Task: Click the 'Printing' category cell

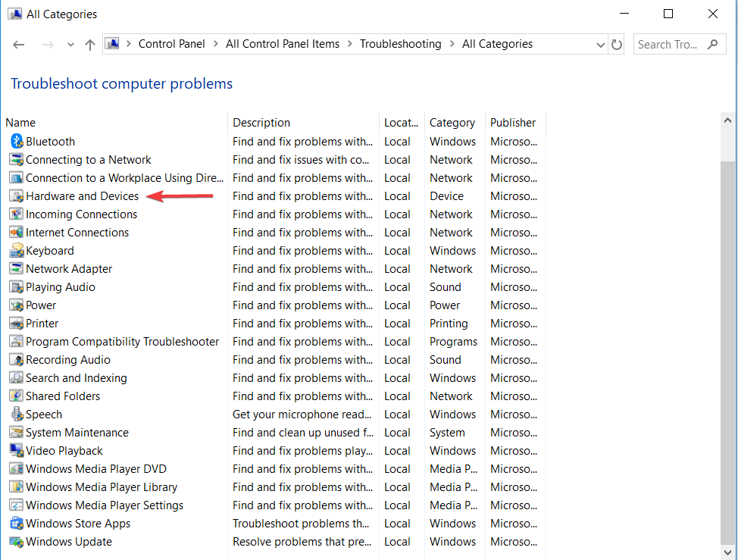Action: (449, 324)
